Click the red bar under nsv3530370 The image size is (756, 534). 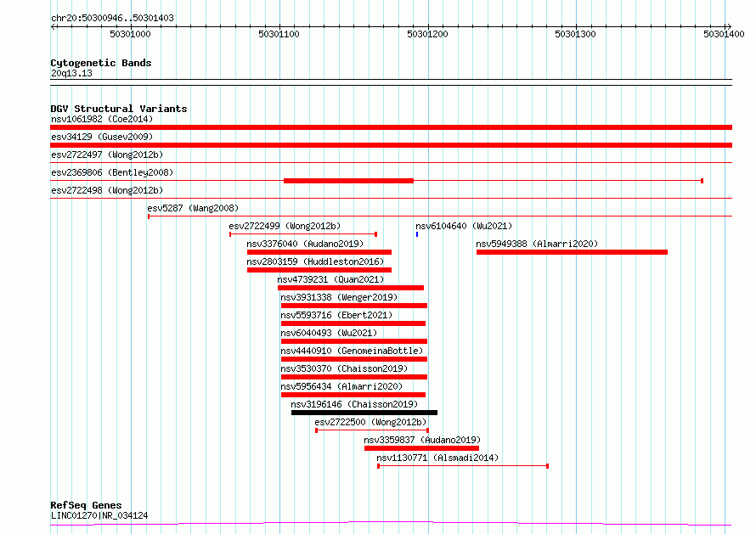click(354, 377)
